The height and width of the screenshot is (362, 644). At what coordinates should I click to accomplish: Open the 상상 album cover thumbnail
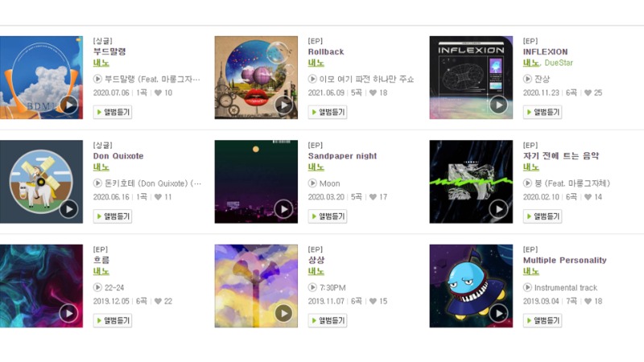tap(256, 286)
